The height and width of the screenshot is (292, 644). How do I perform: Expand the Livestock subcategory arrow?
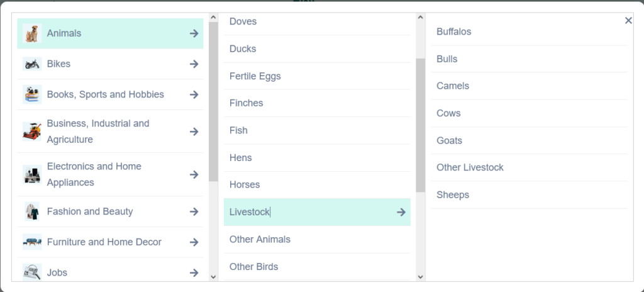pyautogui.click(x=401, y=212)
